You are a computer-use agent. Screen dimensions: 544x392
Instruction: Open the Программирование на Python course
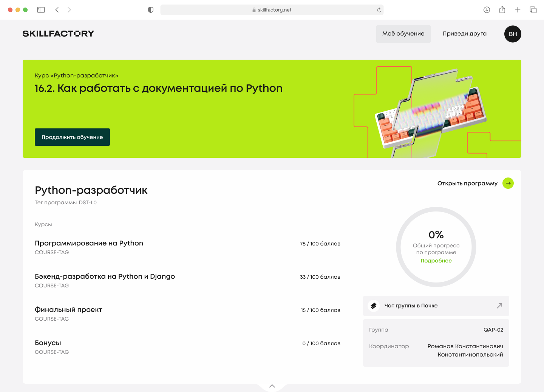point(89,243)
